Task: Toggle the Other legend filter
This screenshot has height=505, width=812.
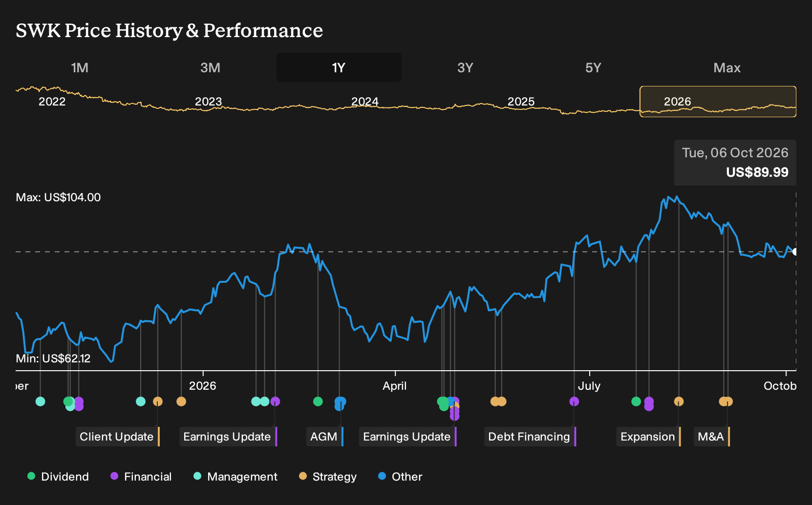Action: click(400, 477)
